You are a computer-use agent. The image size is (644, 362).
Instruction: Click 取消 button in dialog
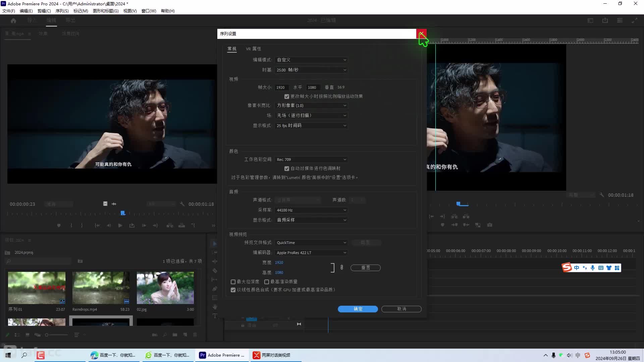pos(401,309)
